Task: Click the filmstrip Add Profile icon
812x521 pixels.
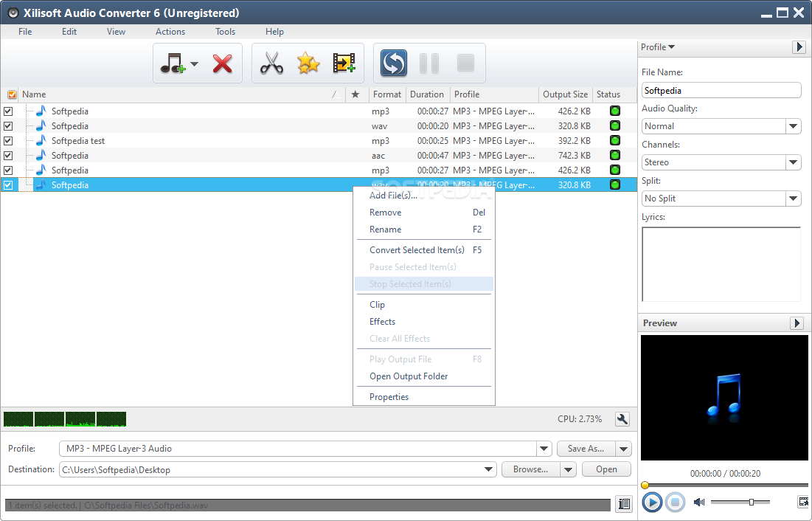Action: tap(344, 63)
